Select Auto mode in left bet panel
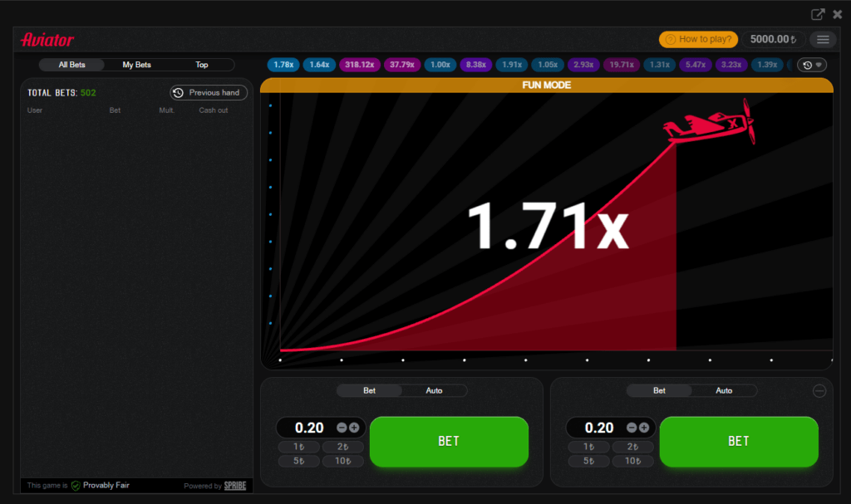 [x=434, y=390]
